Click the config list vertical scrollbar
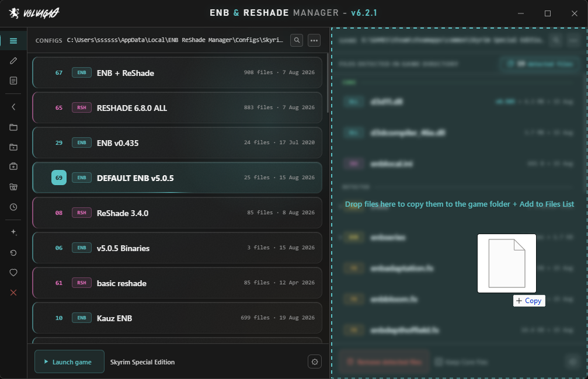 click(x=328, y=82)
